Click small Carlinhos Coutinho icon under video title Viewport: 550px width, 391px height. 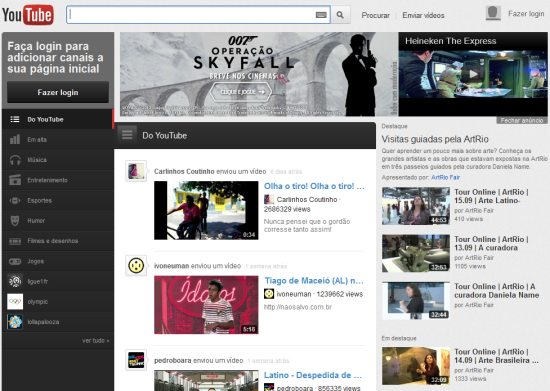[x=269, y=200]
